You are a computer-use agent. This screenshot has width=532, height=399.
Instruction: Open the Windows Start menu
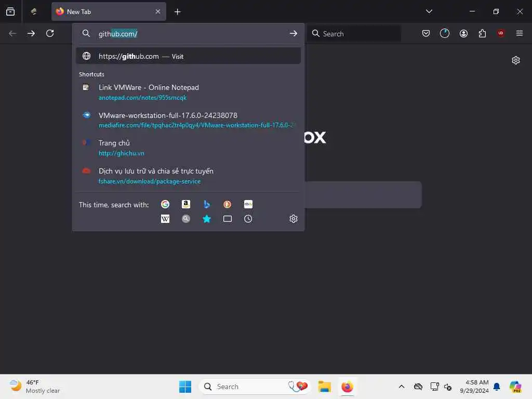tap(185, 387)
